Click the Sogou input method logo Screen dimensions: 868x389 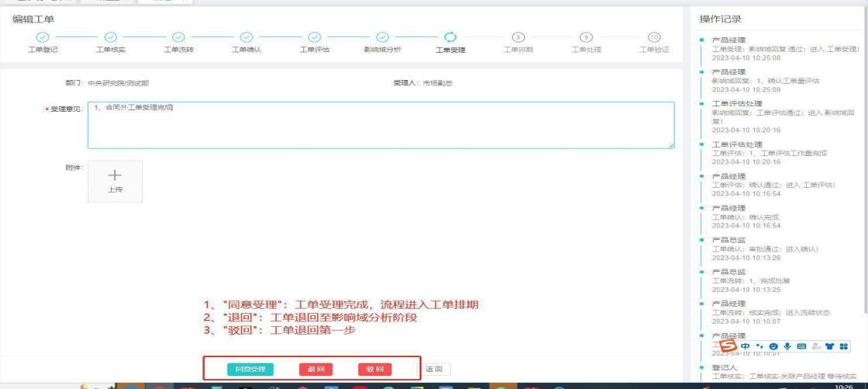click(728, 346)
